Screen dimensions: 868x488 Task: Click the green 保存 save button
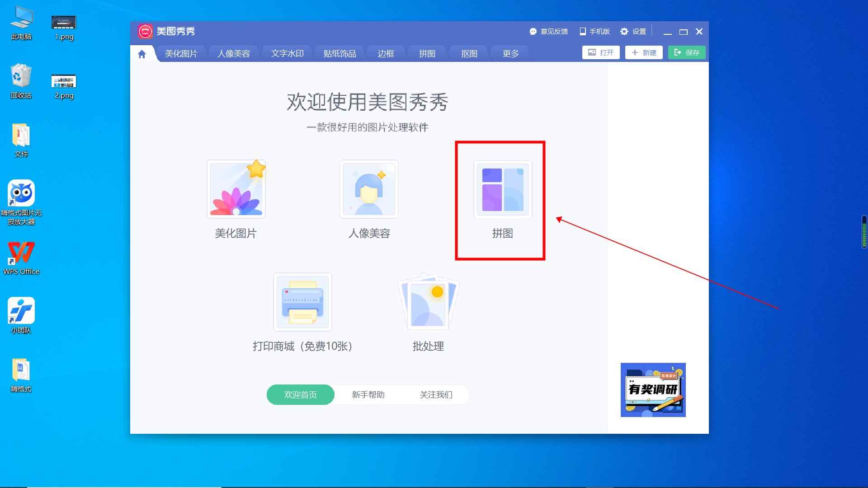click(686, 52)
